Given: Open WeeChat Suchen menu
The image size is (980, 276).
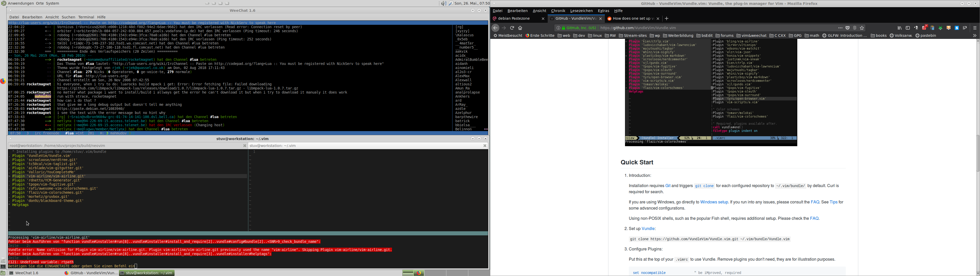Looking at the screenshot, I should tap(68, 17).
